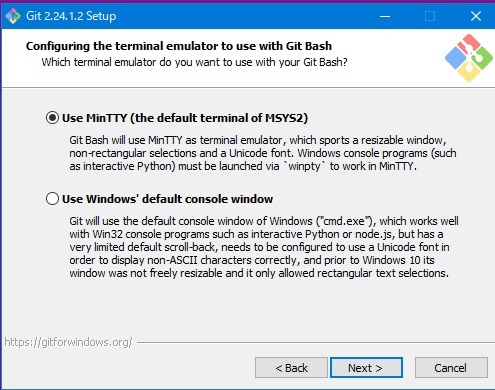Close the Git Setup window

click(x=476, y=16)
